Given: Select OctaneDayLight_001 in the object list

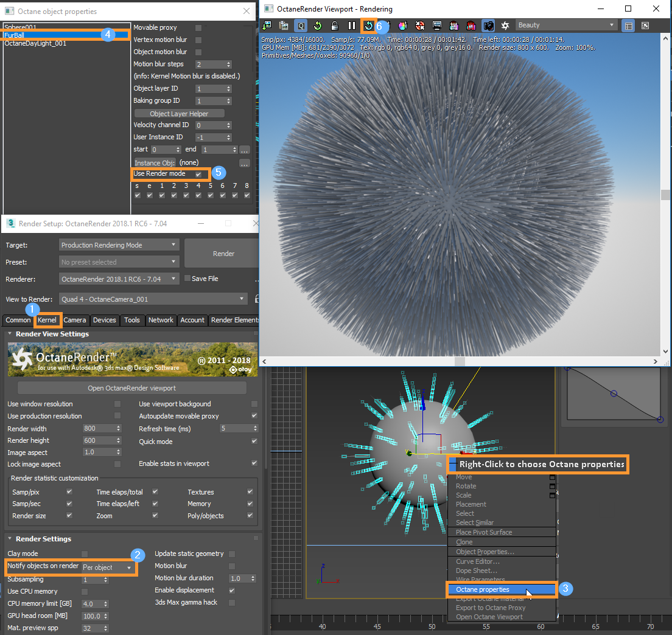Looking at the screenshot, I should pos(66,43).
